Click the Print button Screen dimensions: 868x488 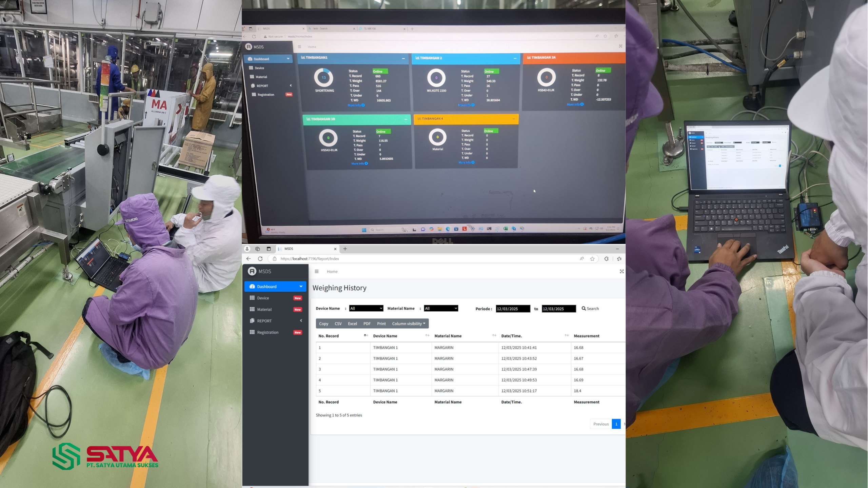(381, 324)
